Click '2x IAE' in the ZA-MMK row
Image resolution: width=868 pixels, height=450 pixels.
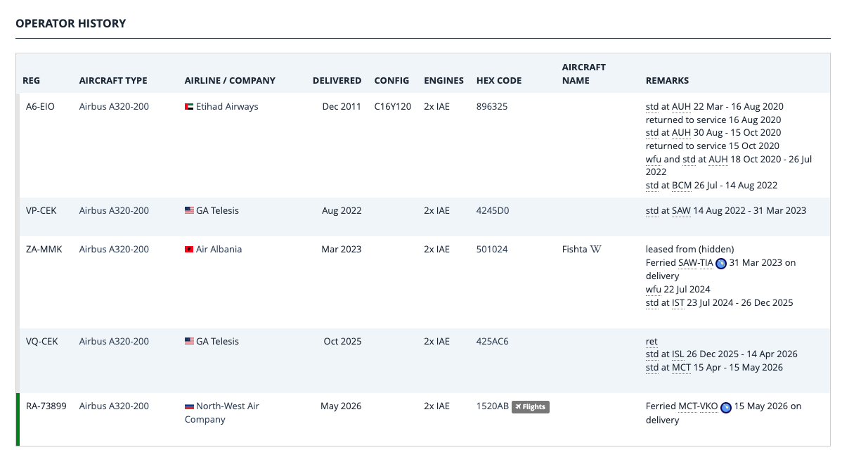point(436,249)
